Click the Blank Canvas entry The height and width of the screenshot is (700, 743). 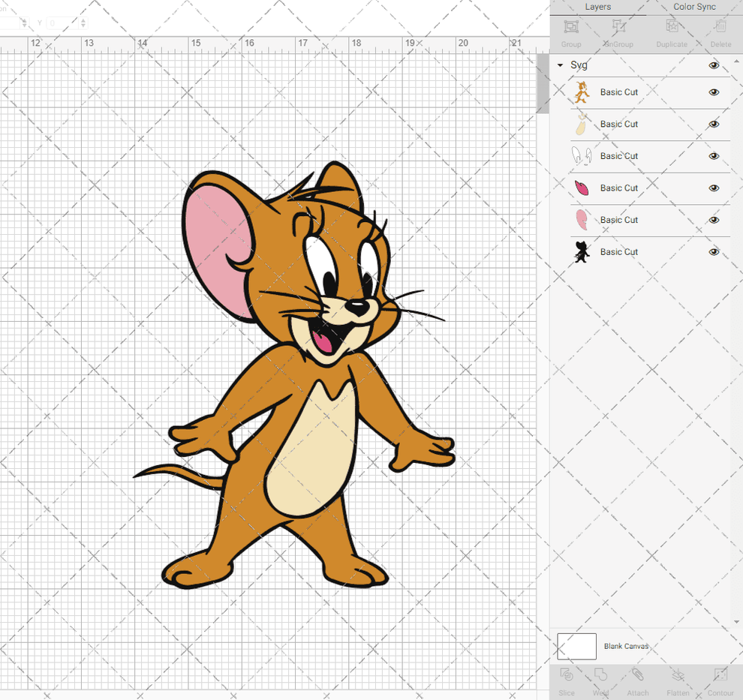(627, 646)
